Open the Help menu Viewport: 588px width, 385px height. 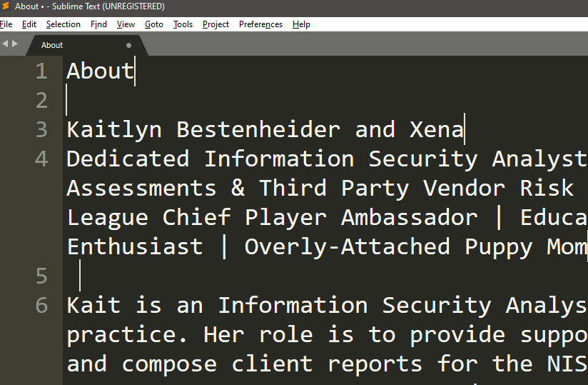pos(301,24)
